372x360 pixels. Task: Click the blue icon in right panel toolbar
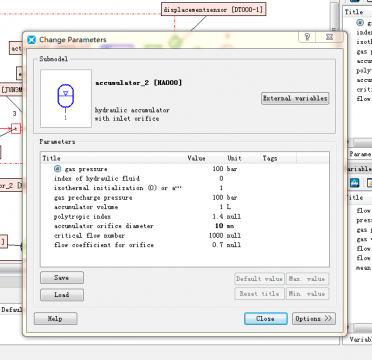pos(354,183)
